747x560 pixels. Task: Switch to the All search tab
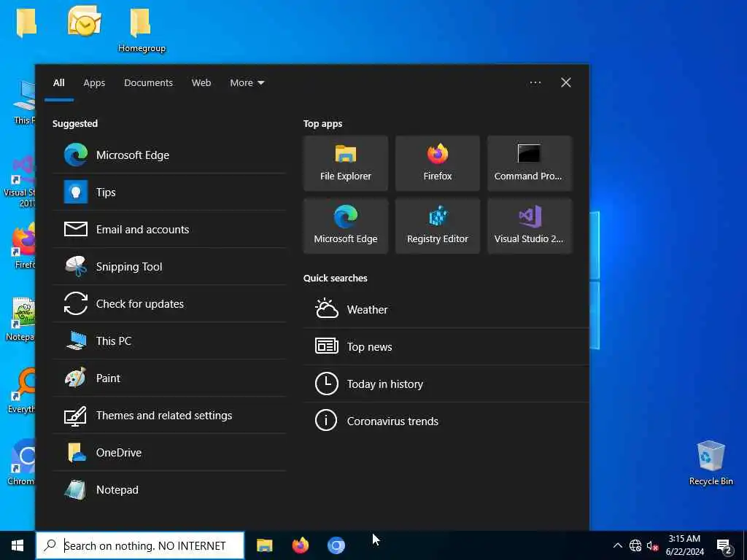point(58,82)
